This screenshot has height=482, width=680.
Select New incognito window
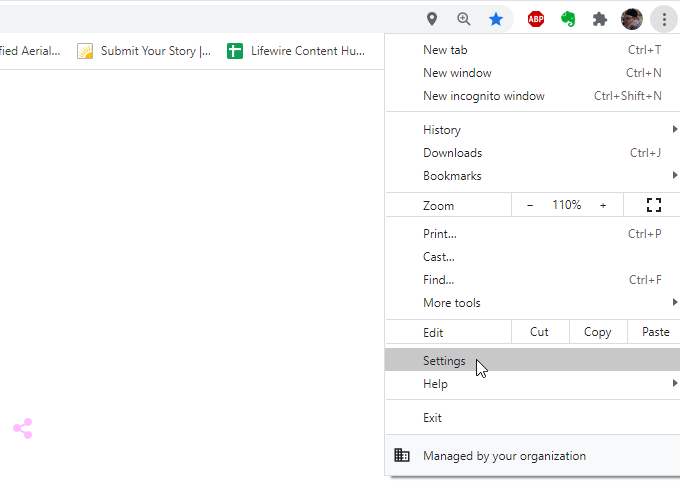(x=484, y=96)
